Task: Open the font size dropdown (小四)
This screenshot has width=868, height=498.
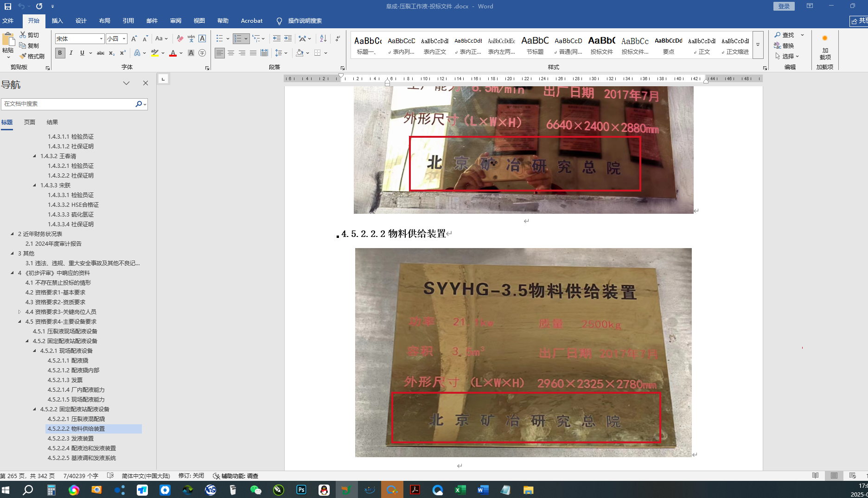Action: coord(124,39)
